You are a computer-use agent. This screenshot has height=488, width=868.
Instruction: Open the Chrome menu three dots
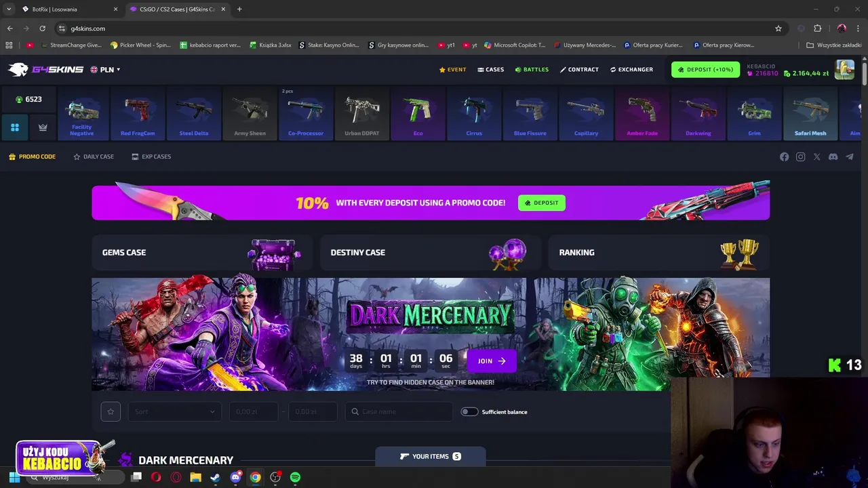pos(859,28)
